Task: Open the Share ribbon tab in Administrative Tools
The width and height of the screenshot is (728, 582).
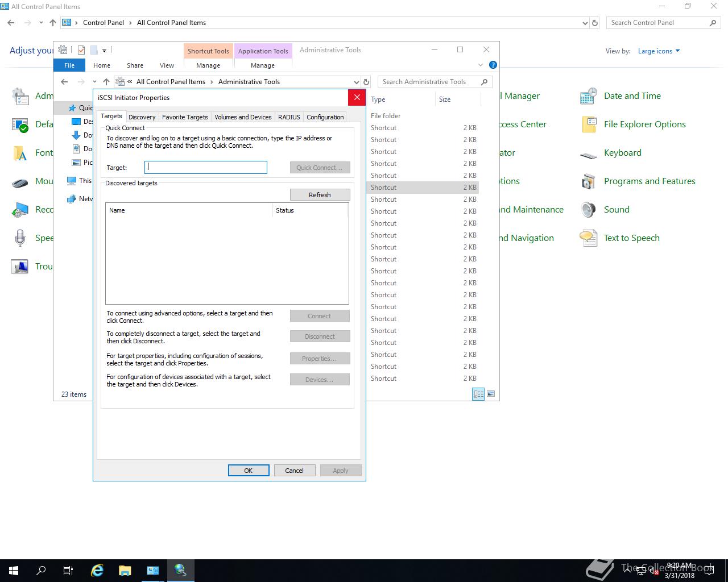Action: (x=135, y=65)
